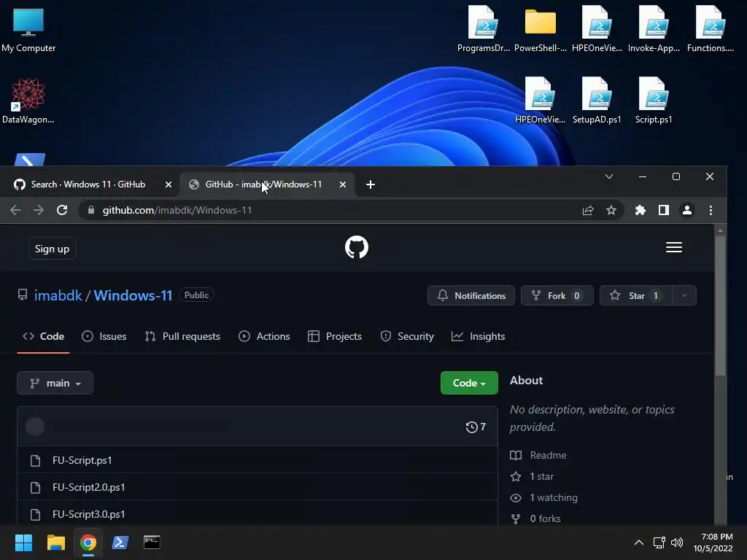Viewport: 747px width, 560px height.
Task: Select the Invoke-App... script on desktop
Action: (654, 29)
